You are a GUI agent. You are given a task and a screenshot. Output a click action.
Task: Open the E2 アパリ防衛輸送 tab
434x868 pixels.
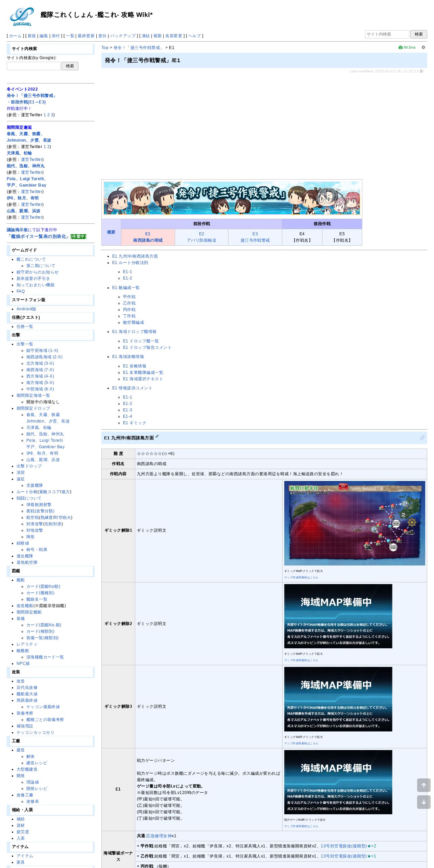tap(201, 237)
